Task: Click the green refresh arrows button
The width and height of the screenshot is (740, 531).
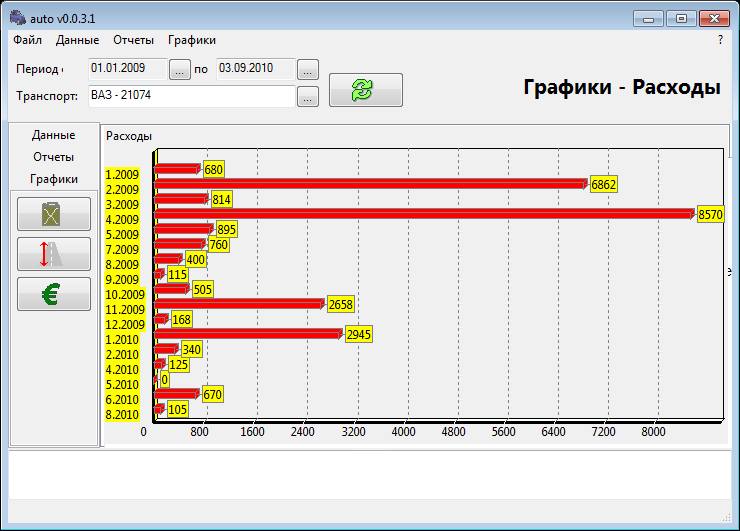Action: tap(366, 90)
